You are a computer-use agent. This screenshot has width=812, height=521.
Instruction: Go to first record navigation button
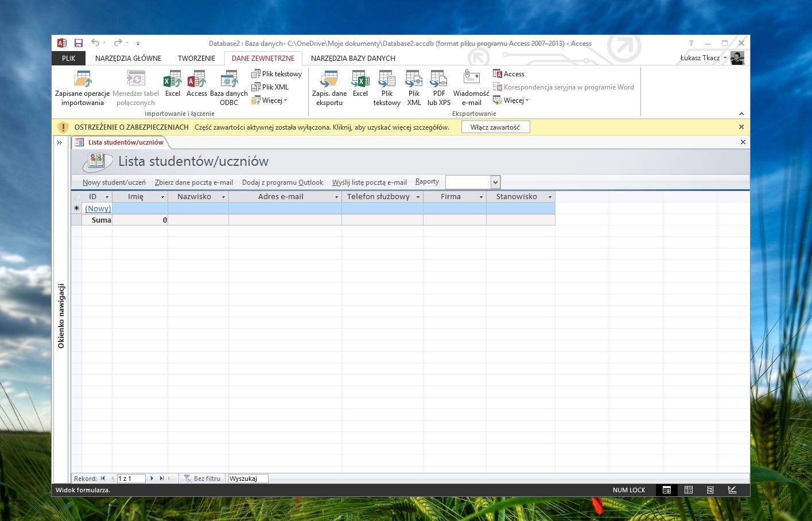coord(103,479)
